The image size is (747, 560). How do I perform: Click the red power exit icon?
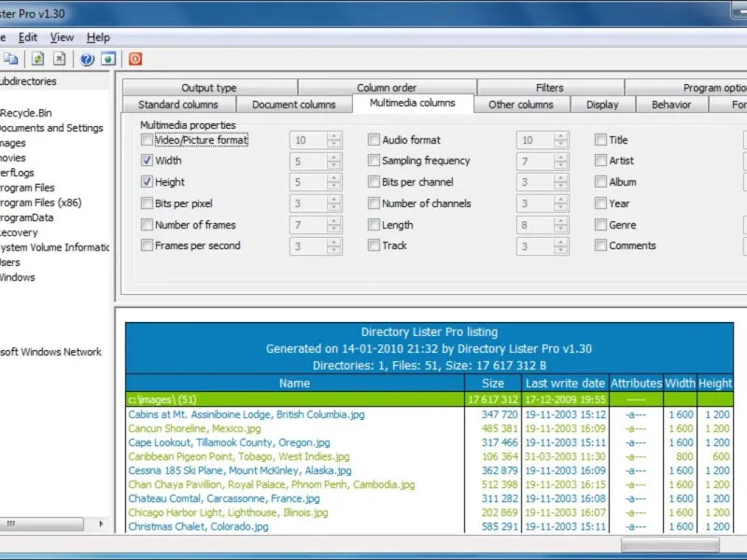click(135, 59)
